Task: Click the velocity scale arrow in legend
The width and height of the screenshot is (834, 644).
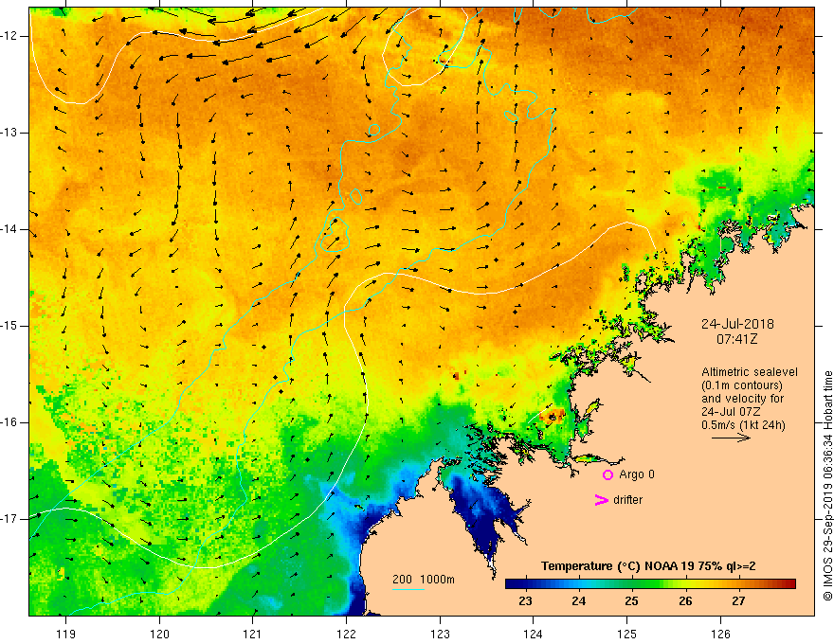Action: (x=731, y=438)
